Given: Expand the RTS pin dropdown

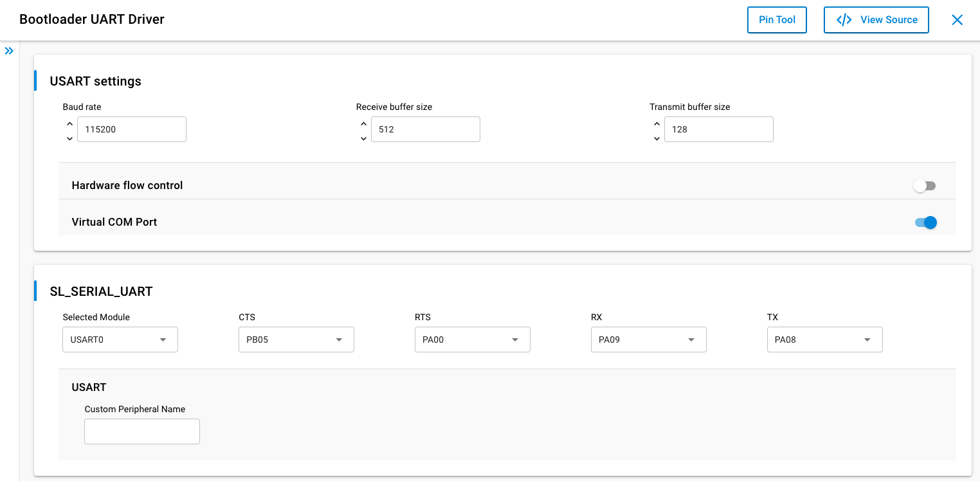Looking at the screenshot, I should point(472,340).
